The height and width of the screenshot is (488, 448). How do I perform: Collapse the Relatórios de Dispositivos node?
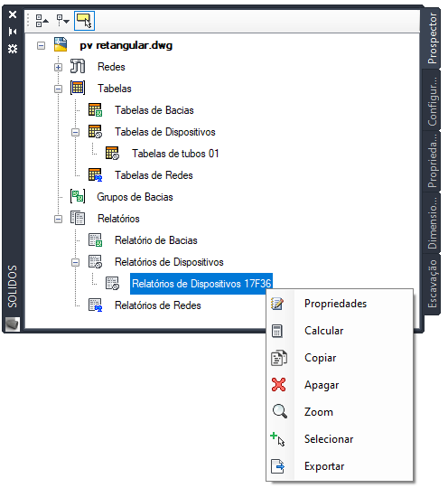(75, 262)
